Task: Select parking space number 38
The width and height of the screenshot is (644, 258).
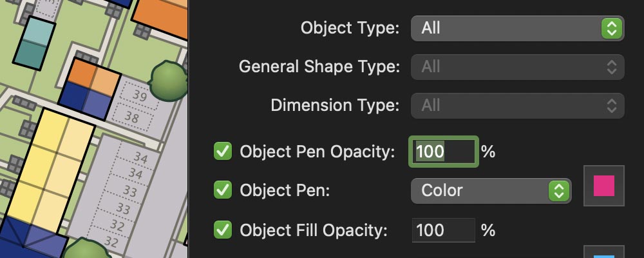Action: [x=131, y=117]
